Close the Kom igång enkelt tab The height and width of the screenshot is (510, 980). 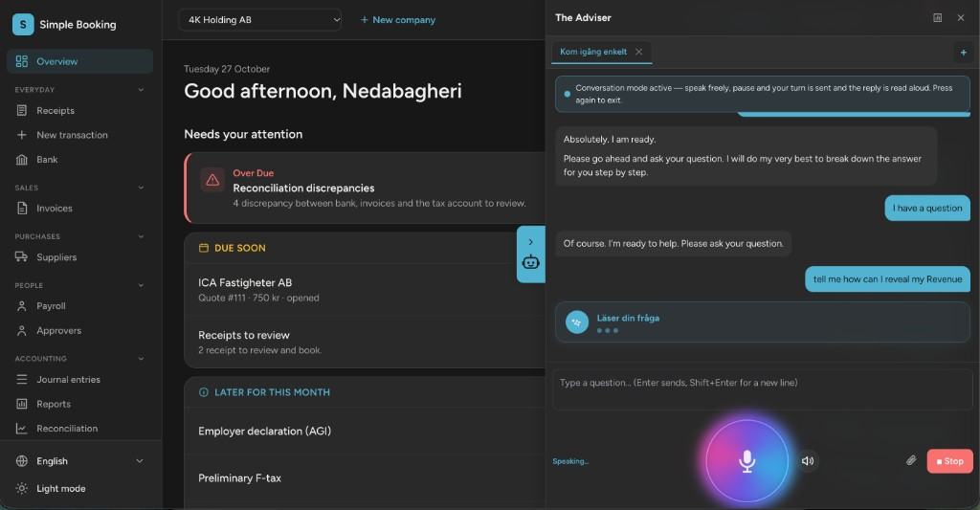[x=638, y=52]
